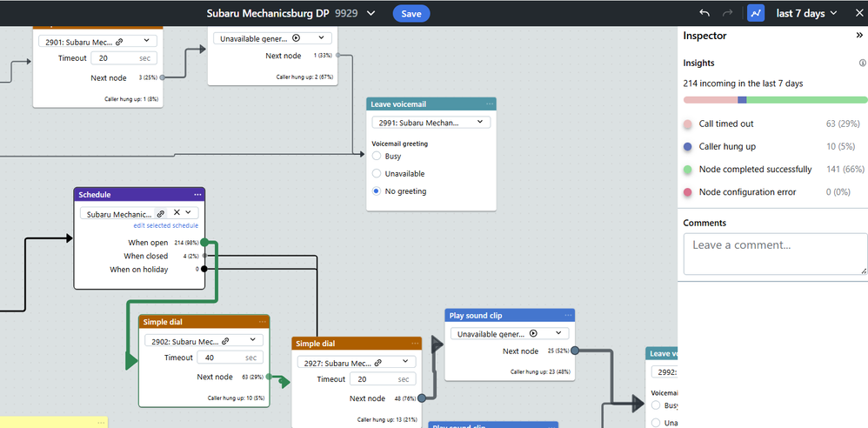Open the Insights info icon
Screen dimensions: 868x428
tap(862, 64)
